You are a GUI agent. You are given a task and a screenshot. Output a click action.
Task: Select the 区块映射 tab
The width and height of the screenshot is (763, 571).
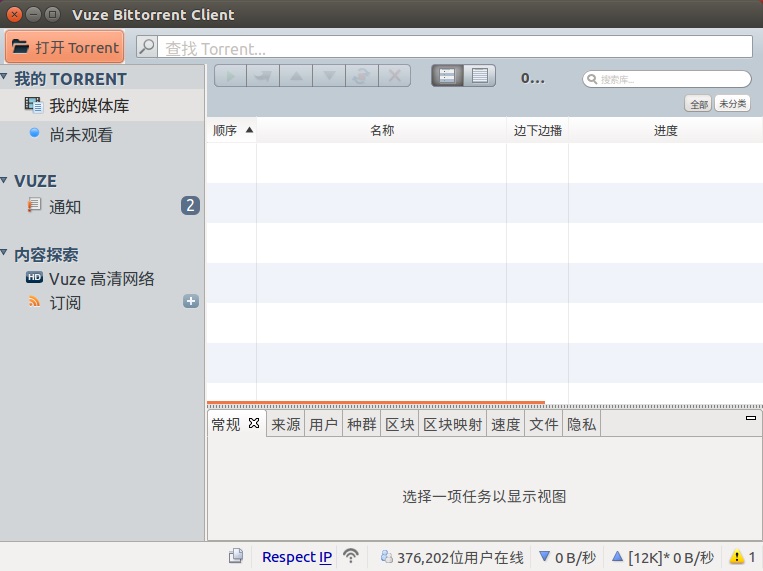453,424
